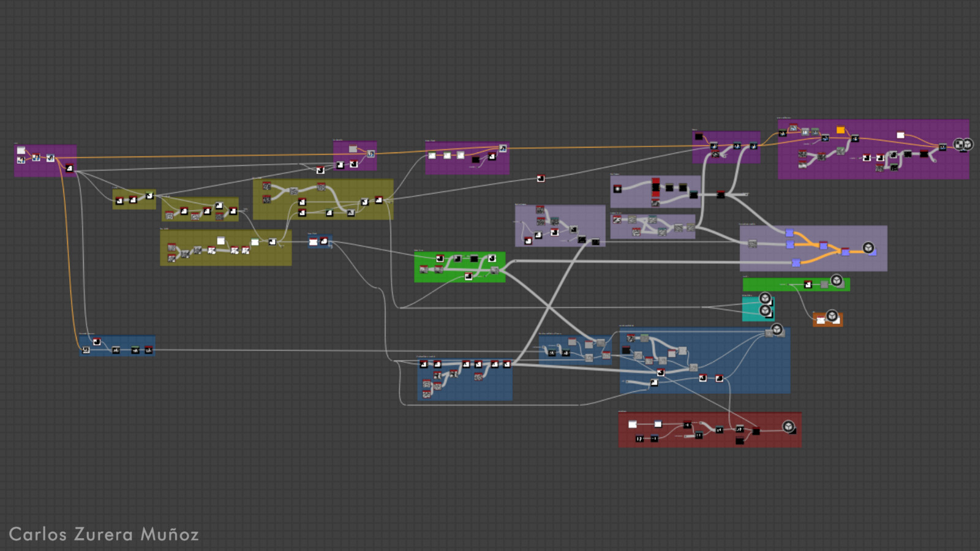Click the black node just before the red frame output
The width and height of the screenshot is (980, 551).
[x=756, y=431]
